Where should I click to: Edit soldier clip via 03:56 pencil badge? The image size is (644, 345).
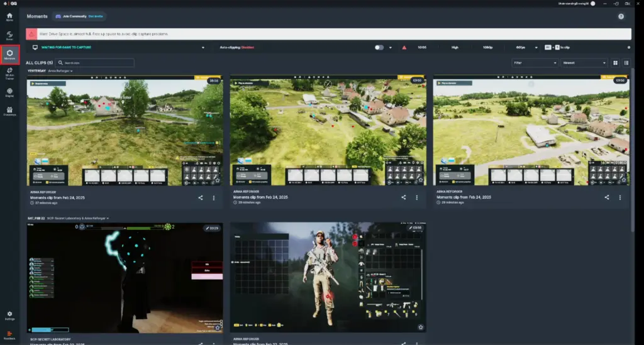pos(415,227)
